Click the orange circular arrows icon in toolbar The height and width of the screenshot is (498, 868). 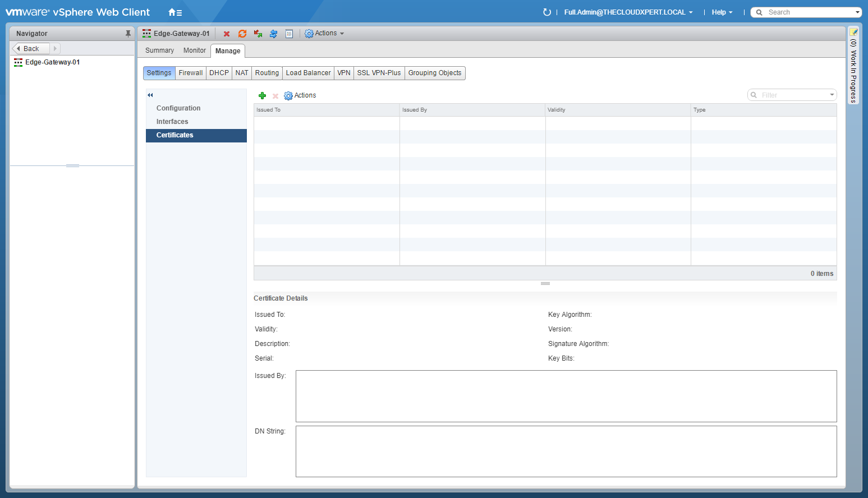tap(242, 34)
